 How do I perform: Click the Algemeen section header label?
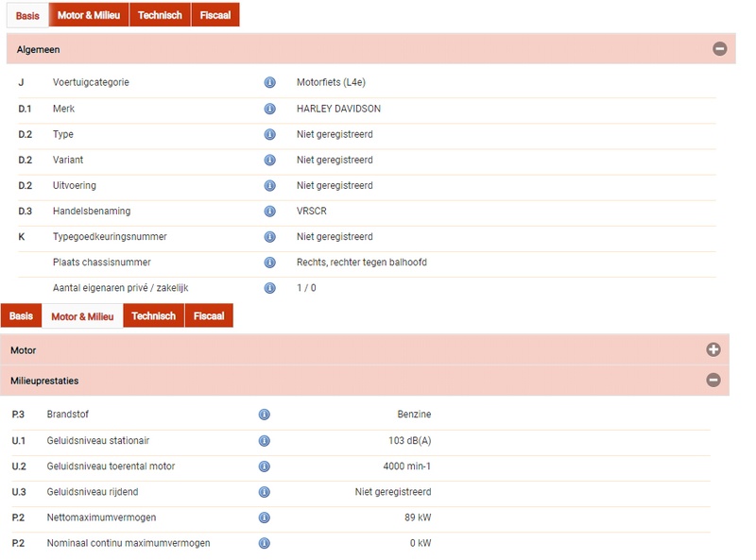click(38, 50)
